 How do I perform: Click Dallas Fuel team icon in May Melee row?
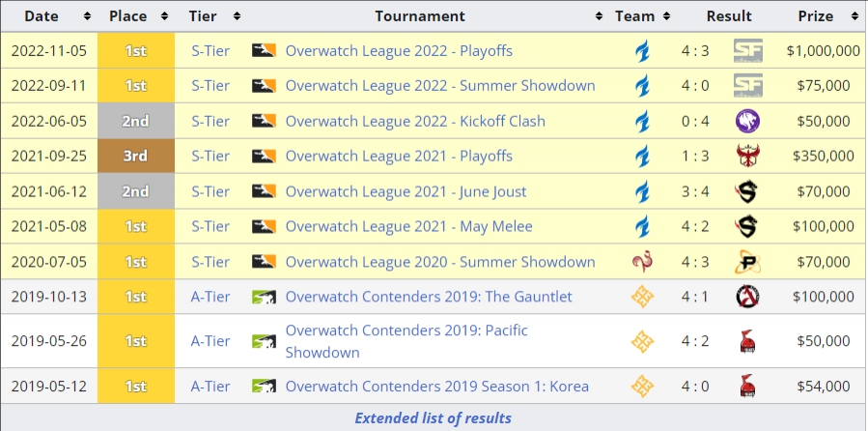pos(642,226)
